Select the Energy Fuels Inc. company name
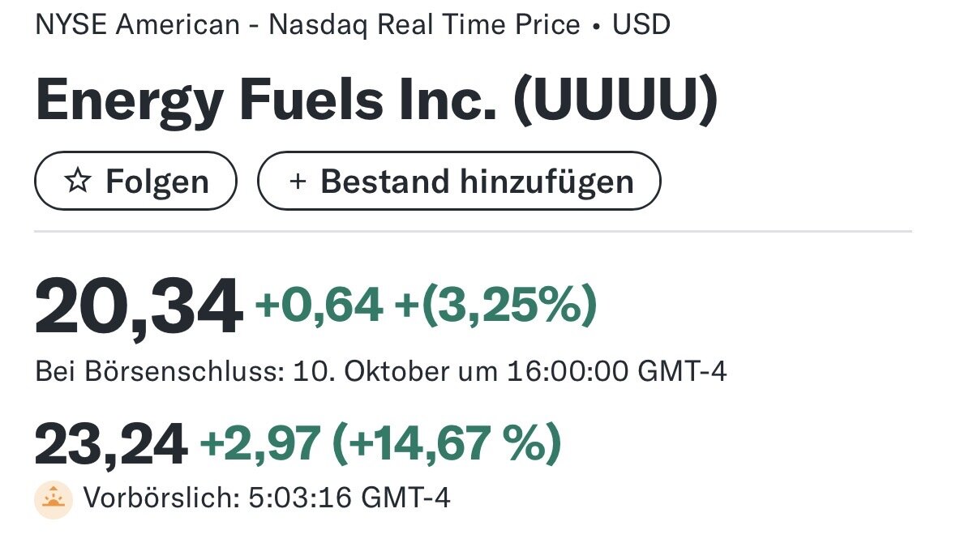 coord(265,100)
